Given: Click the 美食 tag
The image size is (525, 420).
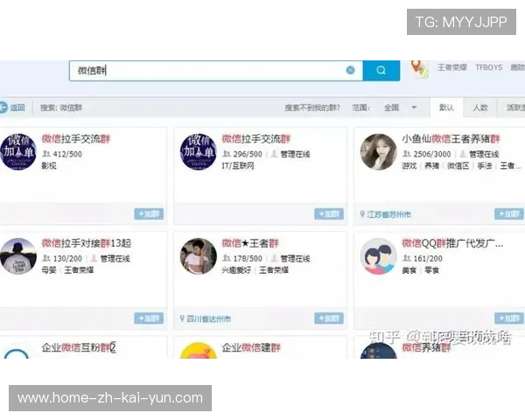Looking at the screenshot, I should (x=409, y=270).
